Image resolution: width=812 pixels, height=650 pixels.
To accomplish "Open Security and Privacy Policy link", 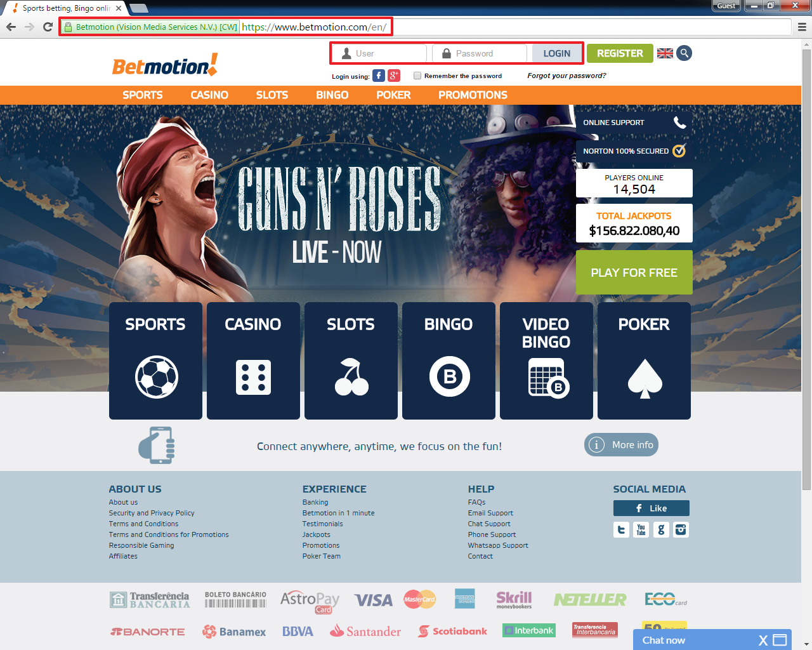I will (x=152, y=513).
